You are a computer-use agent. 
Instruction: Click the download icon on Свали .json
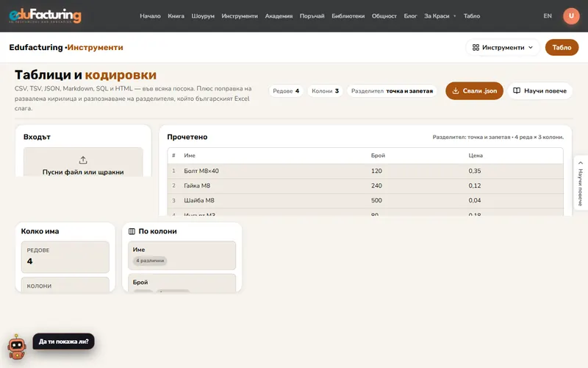tap(455, 91)
